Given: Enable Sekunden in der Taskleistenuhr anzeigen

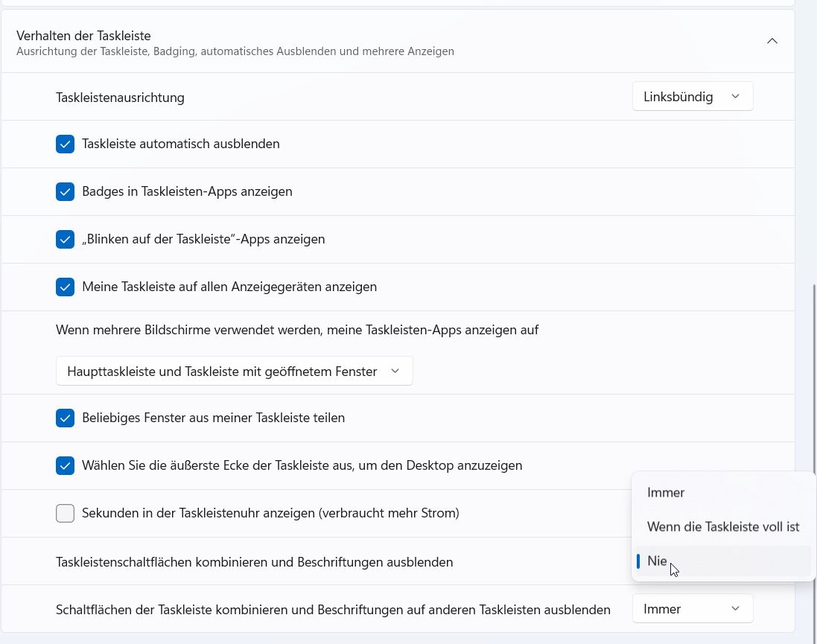Looking at the screenshot, I should tap(66, 513).
